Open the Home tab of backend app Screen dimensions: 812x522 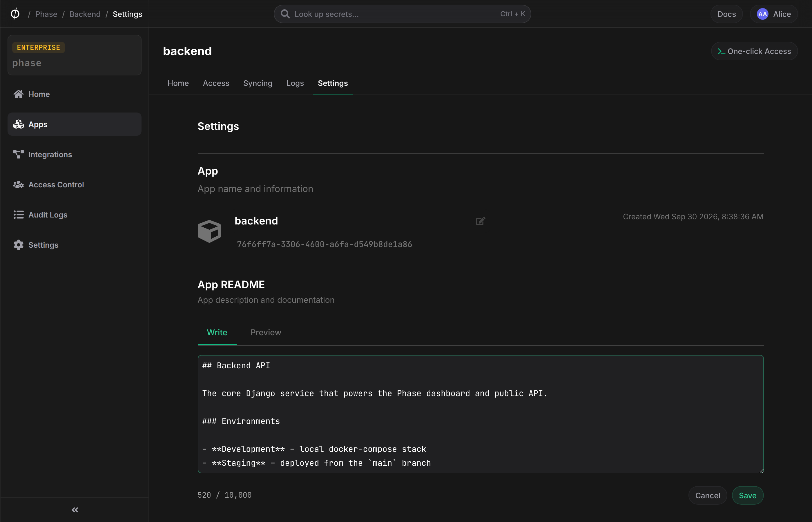(178, 83)
